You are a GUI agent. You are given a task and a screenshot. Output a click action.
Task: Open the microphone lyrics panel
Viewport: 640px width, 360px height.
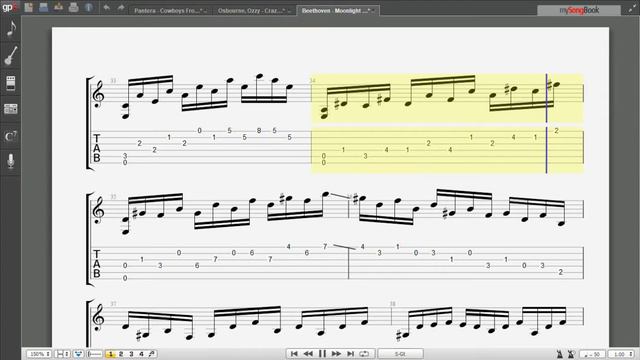tap(11, 161)
